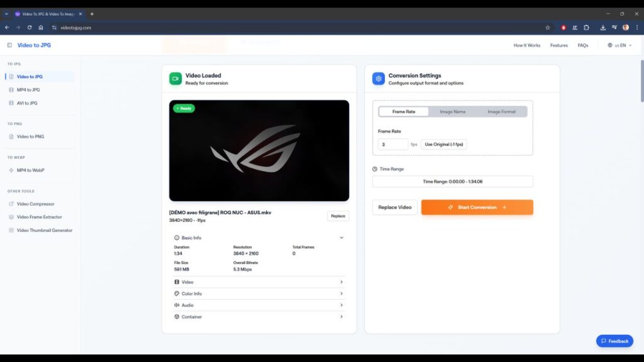Collapse the Basic Info section
Viewport: 644px width, 362px height.
coord(341,238)
